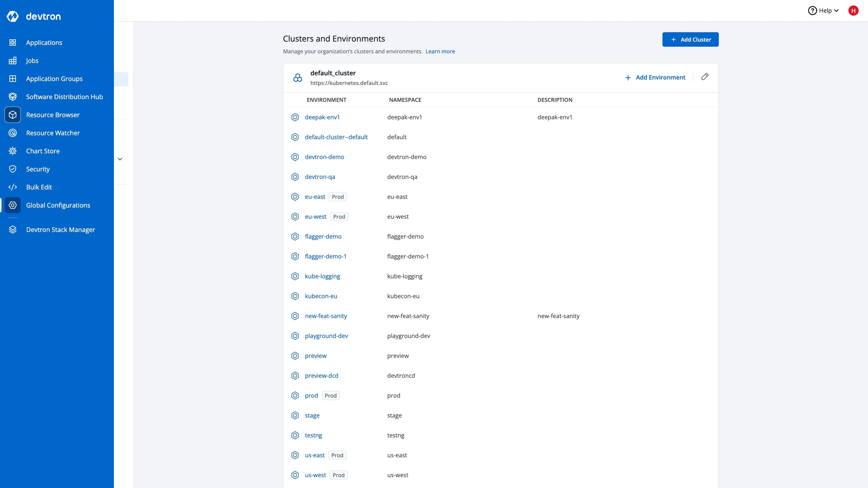
Task: Click Add Environment for default_cluster
Action: coord(655,77)
